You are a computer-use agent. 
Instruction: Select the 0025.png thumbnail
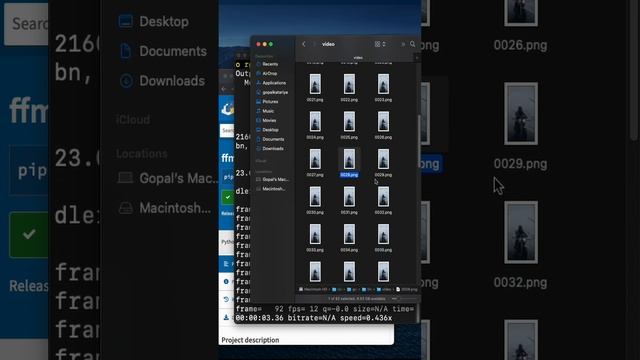(x=349, y=122)
